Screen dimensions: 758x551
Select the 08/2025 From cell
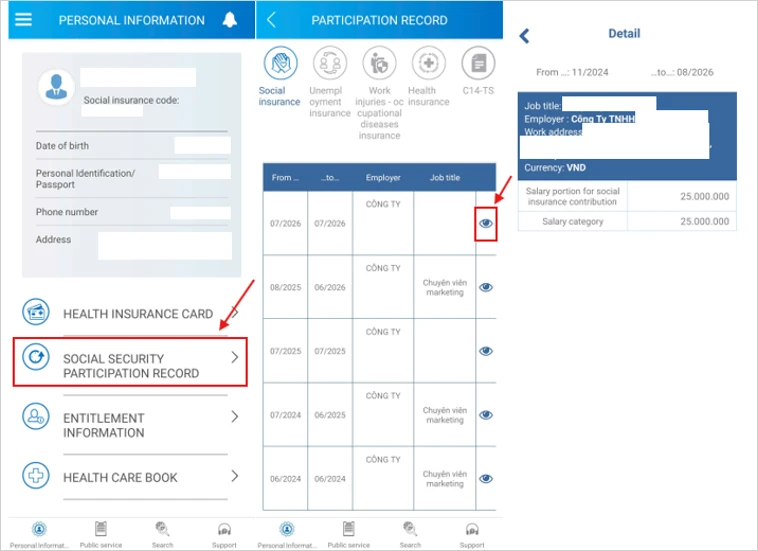285,287
